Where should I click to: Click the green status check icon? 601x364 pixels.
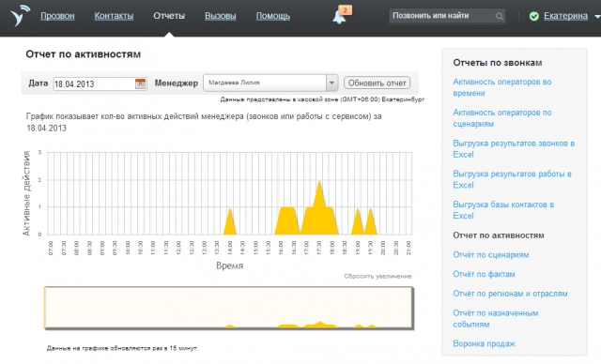pos(534,16)
